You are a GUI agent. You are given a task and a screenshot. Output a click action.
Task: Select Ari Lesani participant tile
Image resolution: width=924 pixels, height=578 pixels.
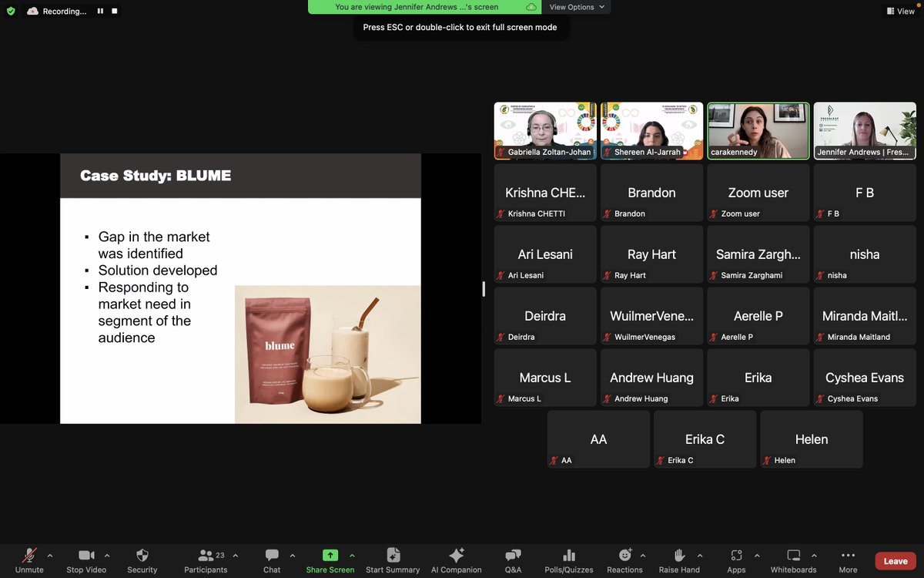click(x=545, y=254)
